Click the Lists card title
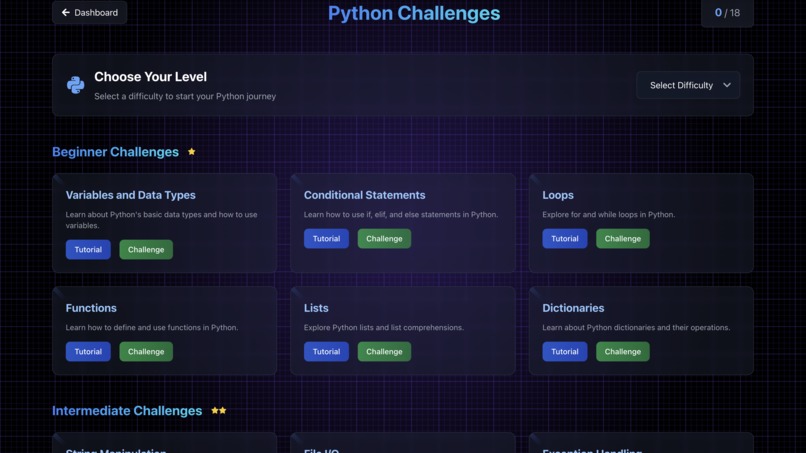 click(316, 307)
